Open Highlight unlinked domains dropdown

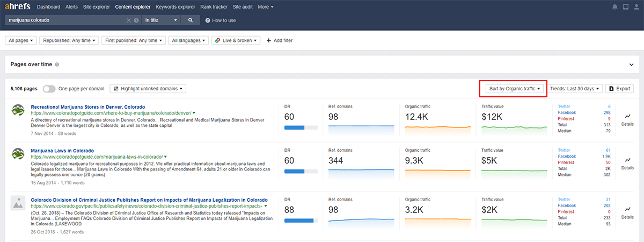148,89
